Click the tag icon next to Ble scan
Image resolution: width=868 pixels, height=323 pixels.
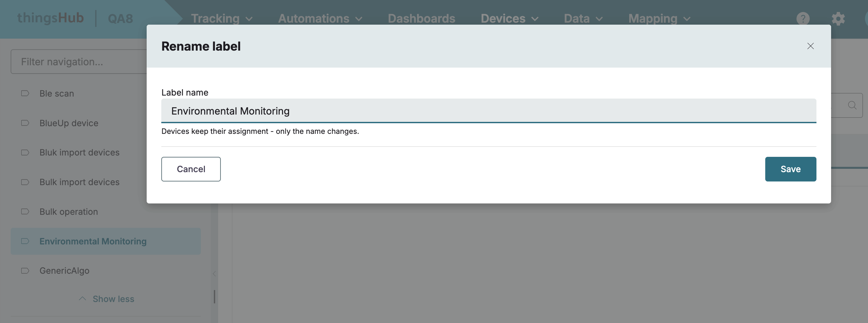[x=25, y=94]
